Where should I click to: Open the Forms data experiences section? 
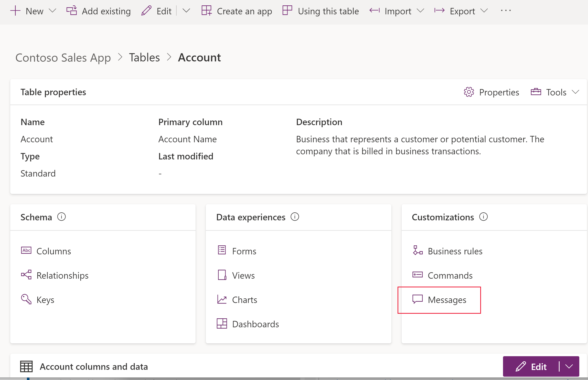pos(244,251)
